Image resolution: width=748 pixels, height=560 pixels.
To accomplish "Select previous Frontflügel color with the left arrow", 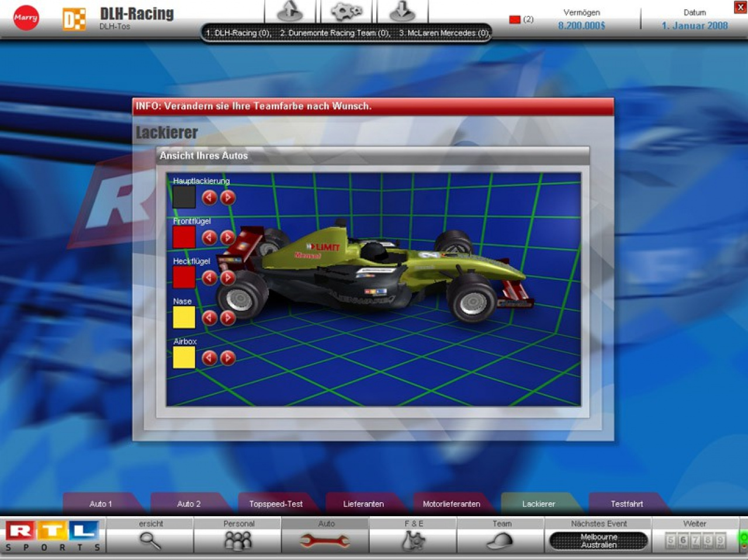I will (x=209, y=237).
